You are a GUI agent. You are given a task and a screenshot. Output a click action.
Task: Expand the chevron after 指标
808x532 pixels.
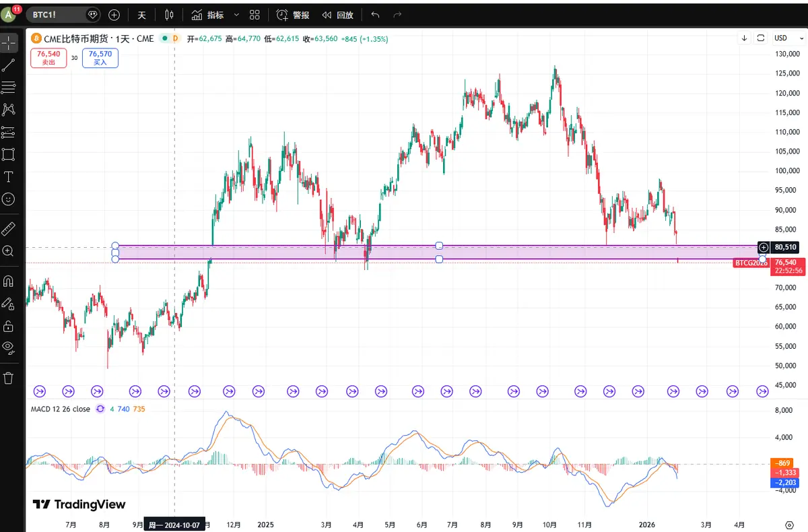pyautogui.click(x=236, y=14)
